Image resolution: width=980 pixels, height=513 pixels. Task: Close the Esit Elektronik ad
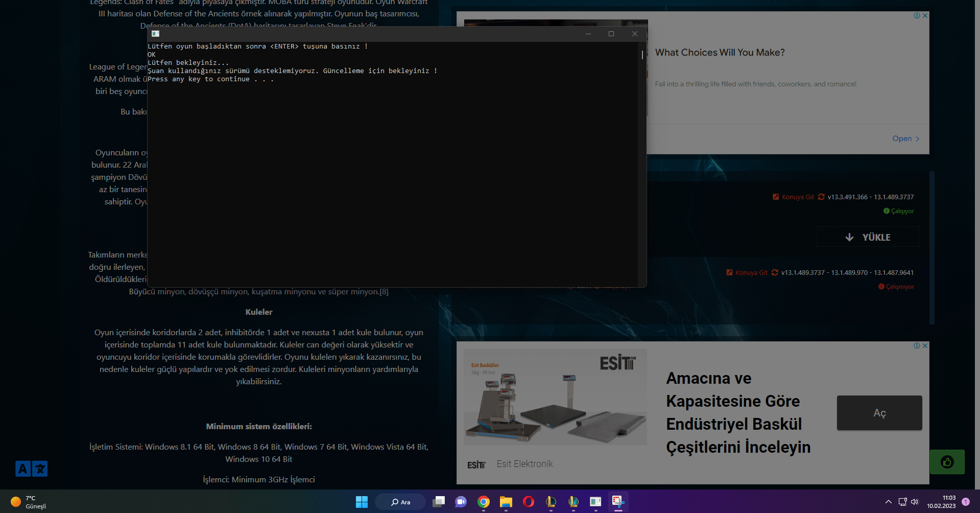point(925,345)
